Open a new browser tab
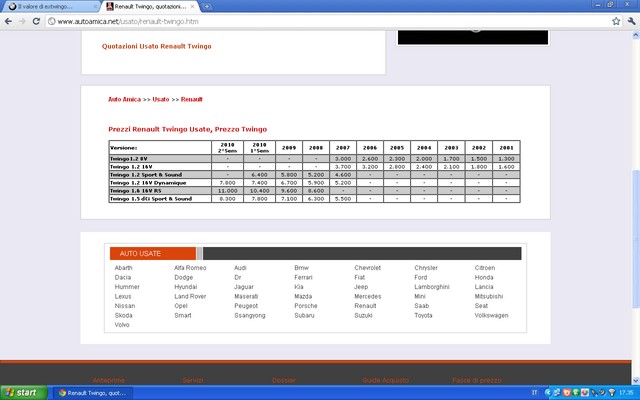Screen dimensions: 640x400 [x=207, y=7]
